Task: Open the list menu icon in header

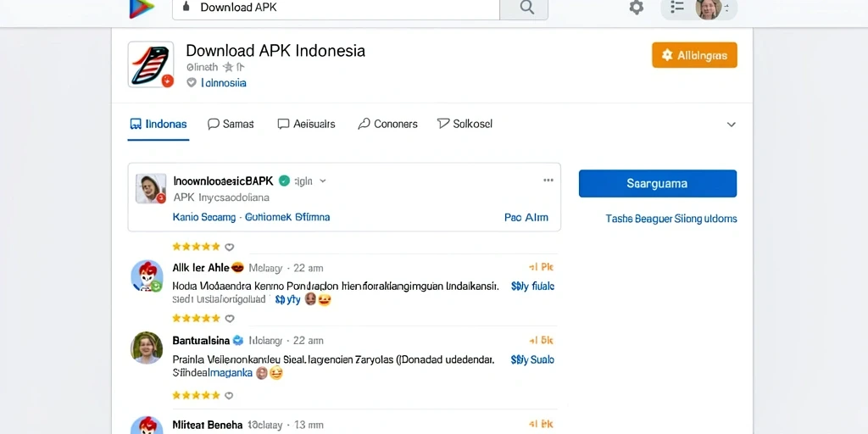Action: click(677, 7)
